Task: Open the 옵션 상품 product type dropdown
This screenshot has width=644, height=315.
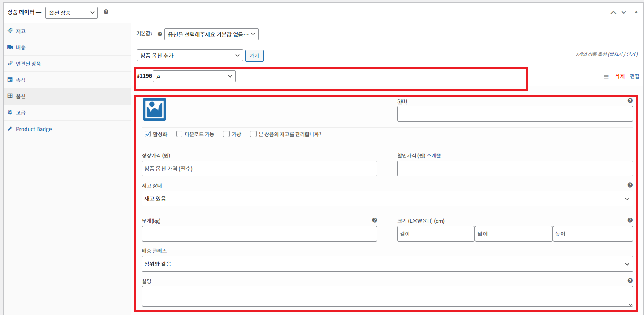Action: [x=71, y=12]
